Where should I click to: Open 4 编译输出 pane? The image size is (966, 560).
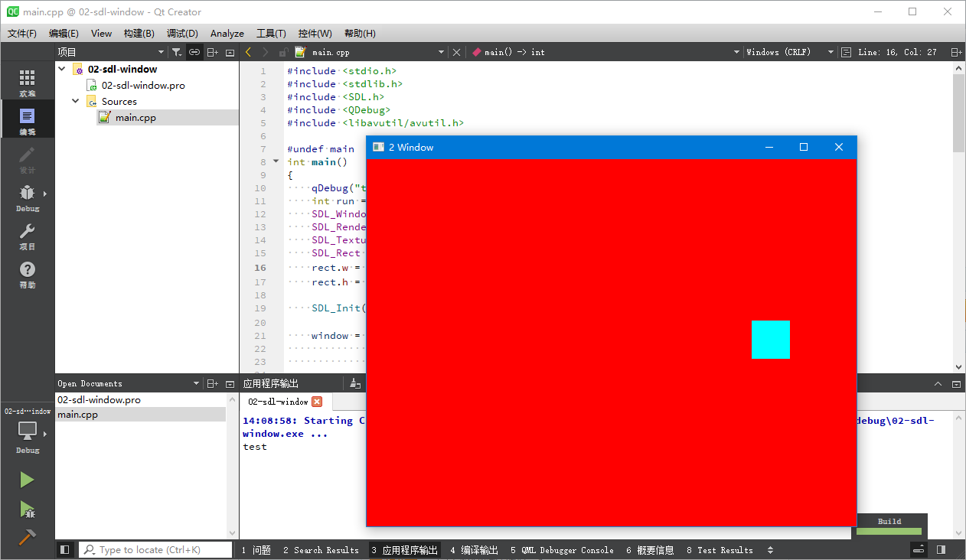(x=474, y=550)
